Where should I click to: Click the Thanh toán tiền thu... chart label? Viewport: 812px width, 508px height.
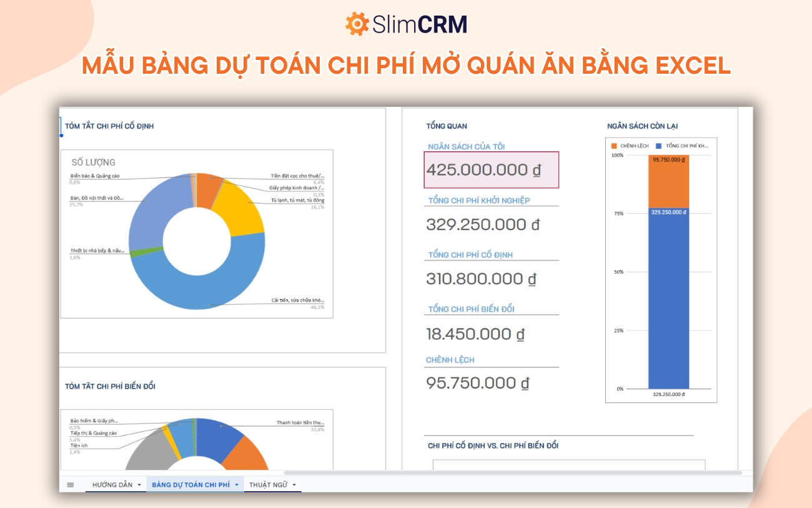[300, 423]
